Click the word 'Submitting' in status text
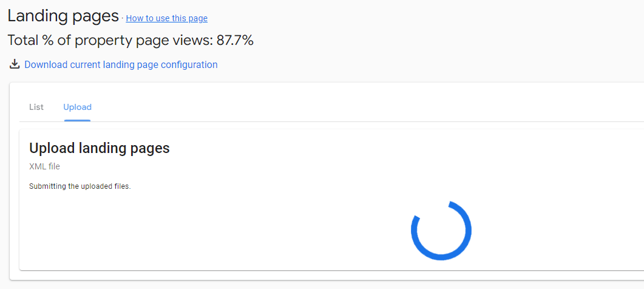644x289 pixels. (x=47, y=186)
